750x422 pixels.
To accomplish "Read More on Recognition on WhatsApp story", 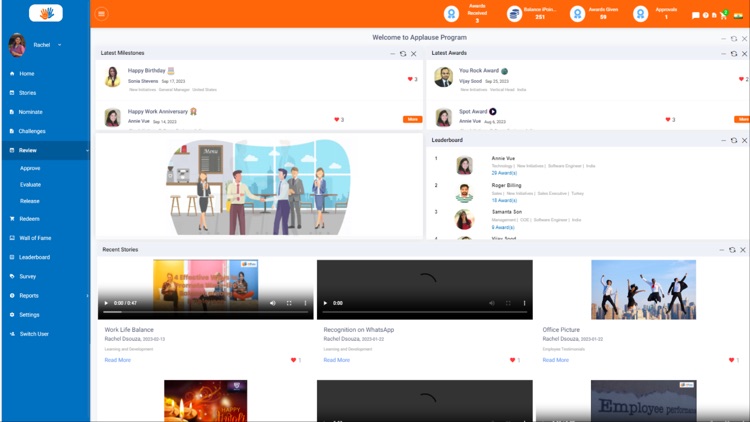I will click(x=337, y=360).
